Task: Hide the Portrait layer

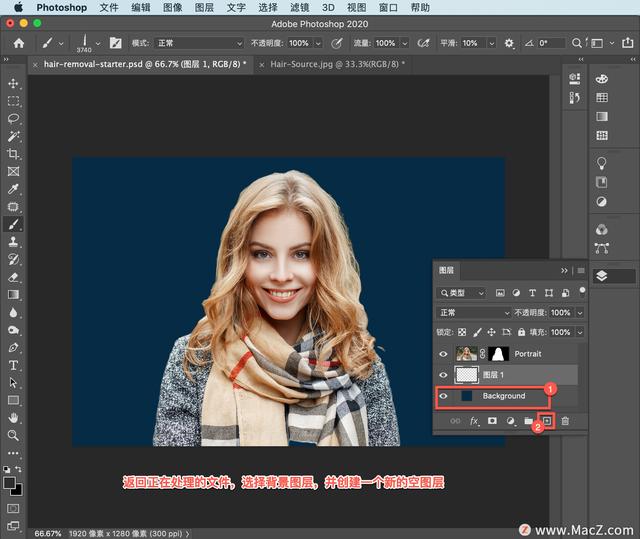Action: coord(443,354)
